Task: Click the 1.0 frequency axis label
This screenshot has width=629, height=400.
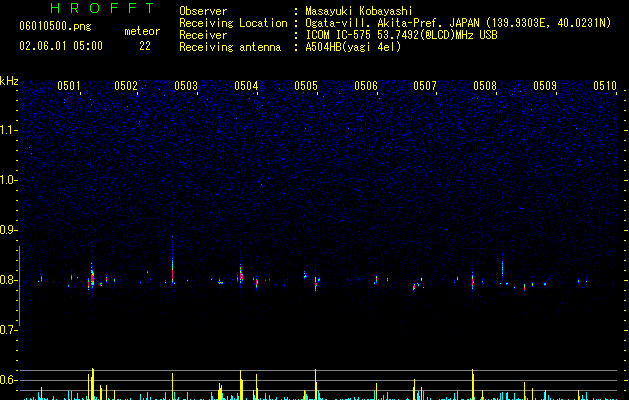Action: [9, 181]
